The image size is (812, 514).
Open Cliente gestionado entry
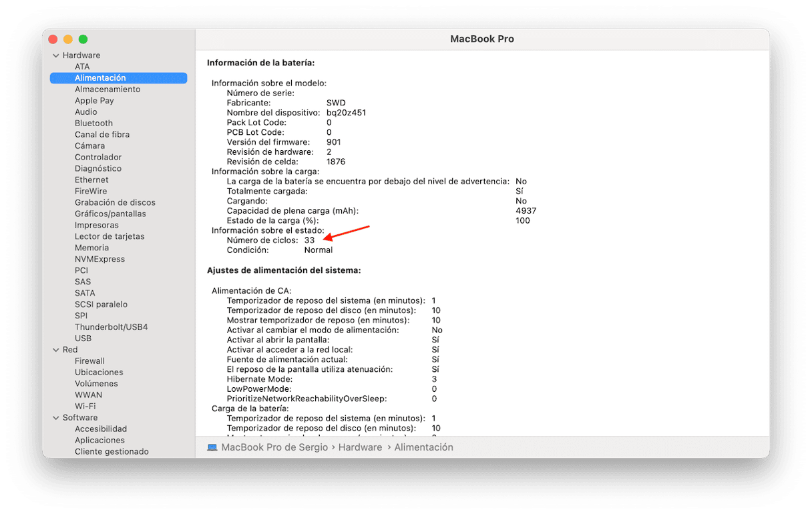click(112, 453)
